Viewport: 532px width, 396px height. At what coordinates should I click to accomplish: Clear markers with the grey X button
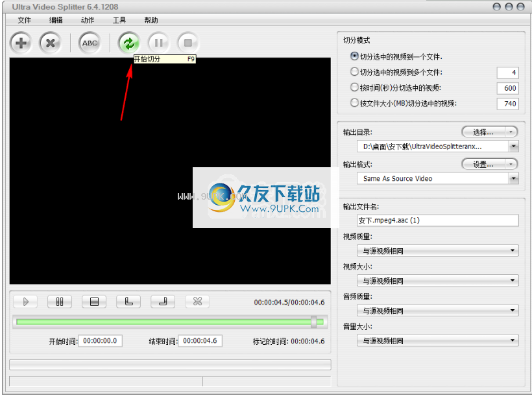tap(197, 301)
